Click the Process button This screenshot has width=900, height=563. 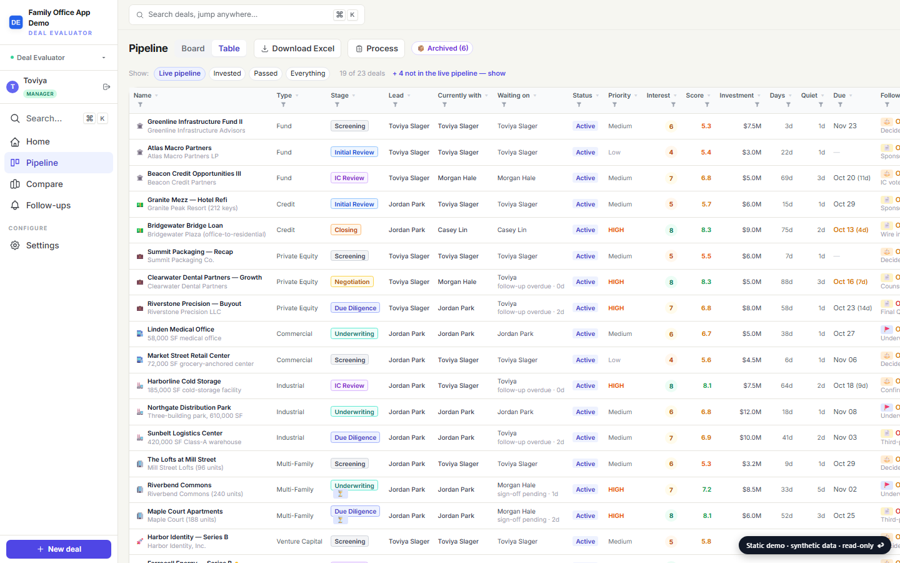pos(377,48)
